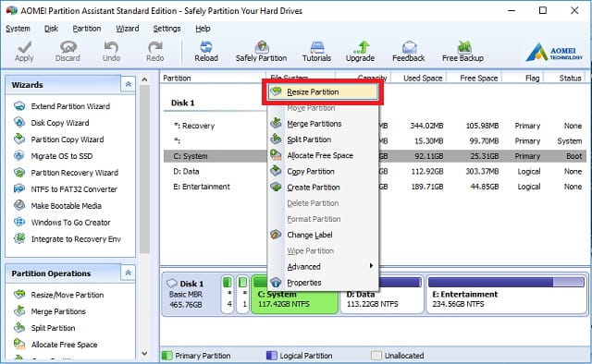This screenshot has width=592, height=364.
Task: Click the sidebar scrollbar down arrow
Action: point(144,354)
